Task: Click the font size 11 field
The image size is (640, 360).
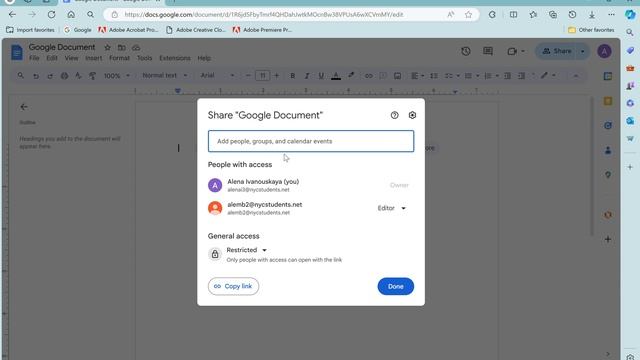Action: coord(262,76)
